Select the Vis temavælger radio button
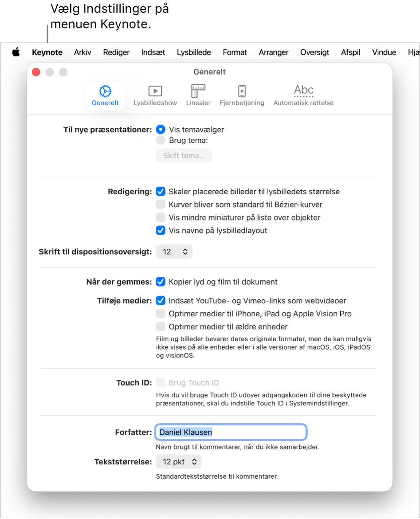Image resolution: width=420 pixels, height=519 pixels. click(x=161, y=130)
